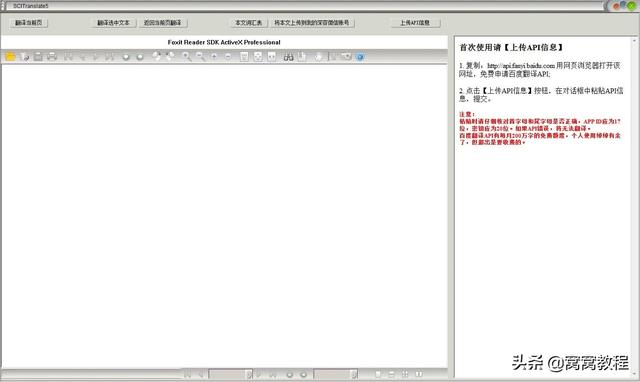Viewport: 640px width, 382px height.
Task: Select single page layout in the bottom bar
Action: click(x=378, y=374)
